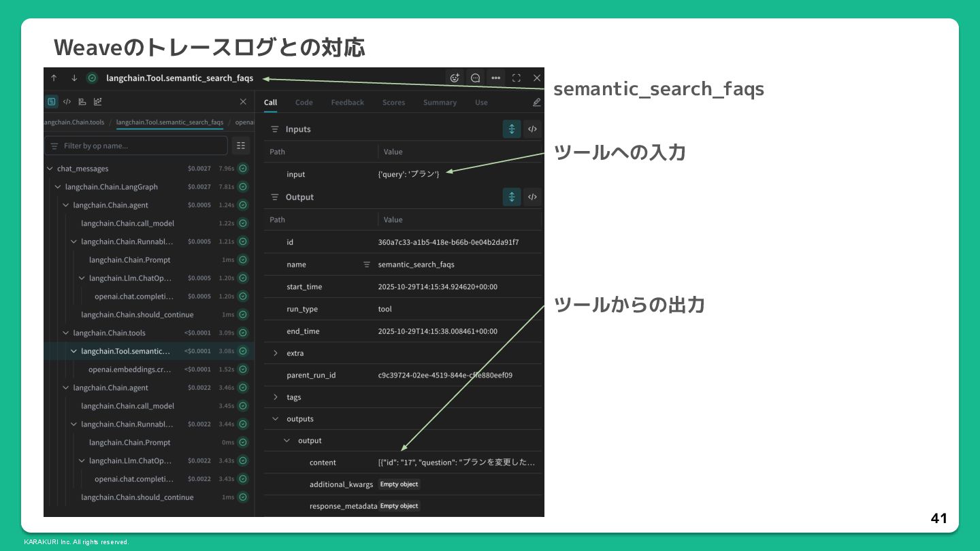
Task: Click the end_time value
Action: point(438,331)
